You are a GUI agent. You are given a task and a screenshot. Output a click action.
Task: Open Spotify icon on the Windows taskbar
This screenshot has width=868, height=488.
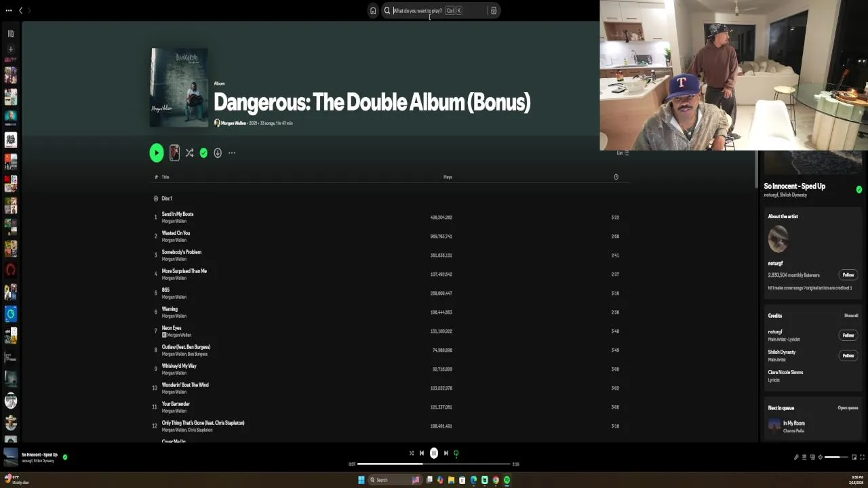point(507,480)
